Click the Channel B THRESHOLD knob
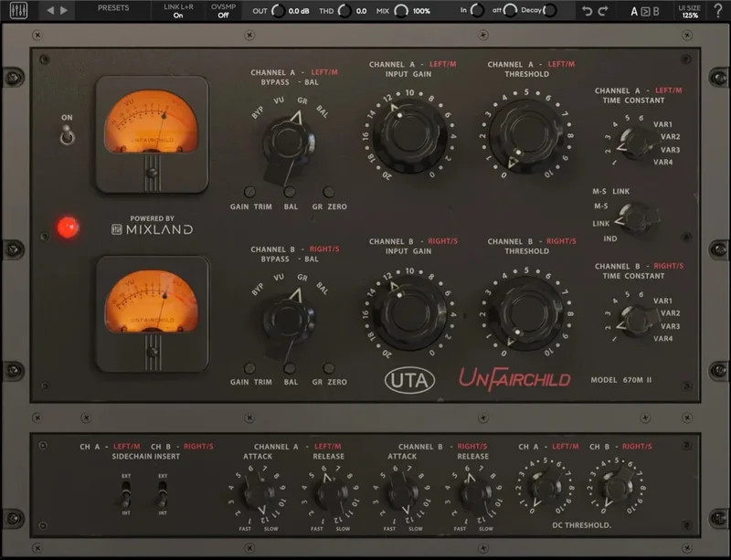Image resolution: width=731 pixels, height=560 pixels. (527, 313)
